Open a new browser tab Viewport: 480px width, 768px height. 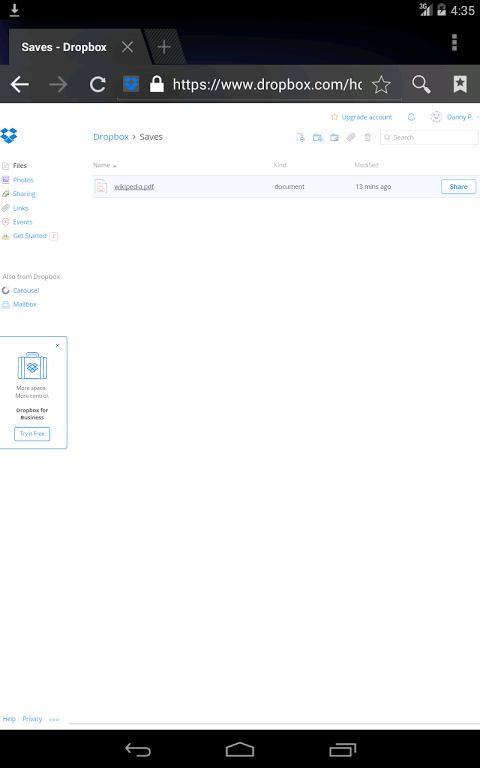pyautogui.click(x=164, y=47)
